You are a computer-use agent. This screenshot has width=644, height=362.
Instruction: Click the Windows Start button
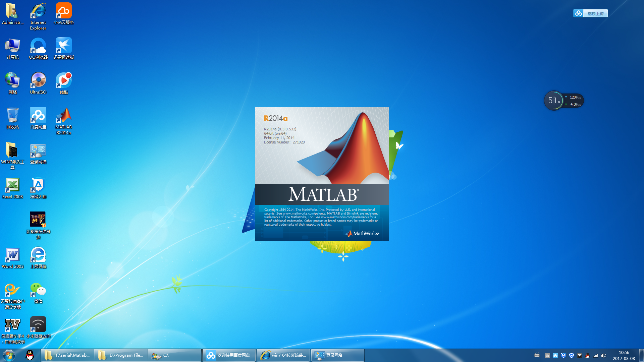(9, 355)
